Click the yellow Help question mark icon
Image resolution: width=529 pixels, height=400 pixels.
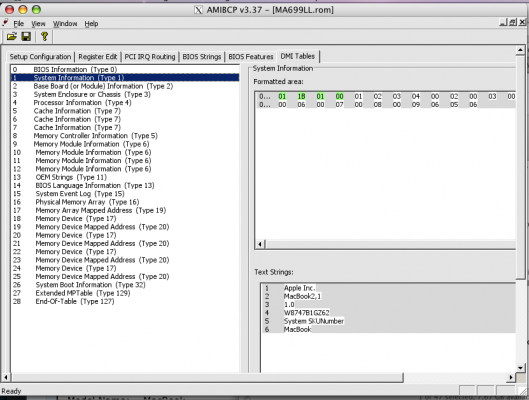pos(44,36)
